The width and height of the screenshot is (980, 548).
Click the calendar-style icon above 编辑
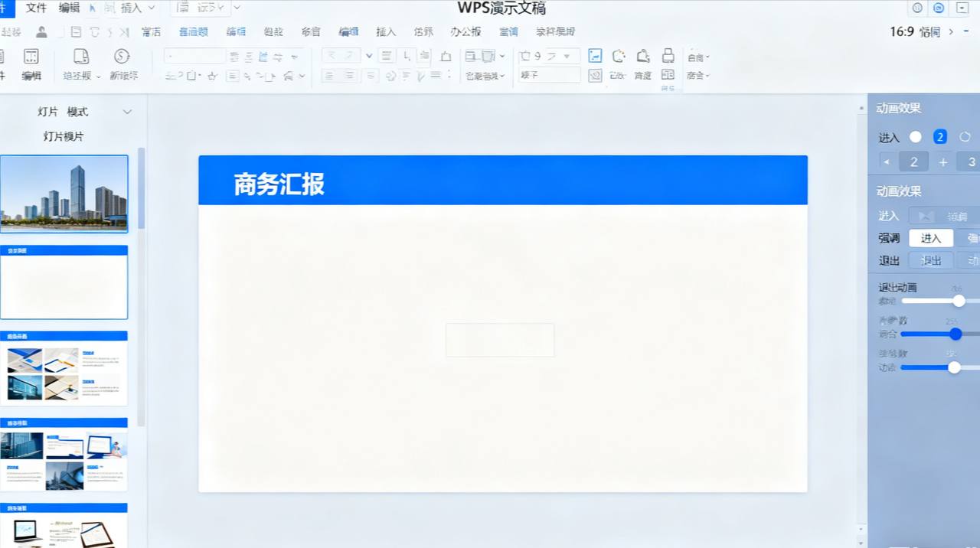(31, 57)
